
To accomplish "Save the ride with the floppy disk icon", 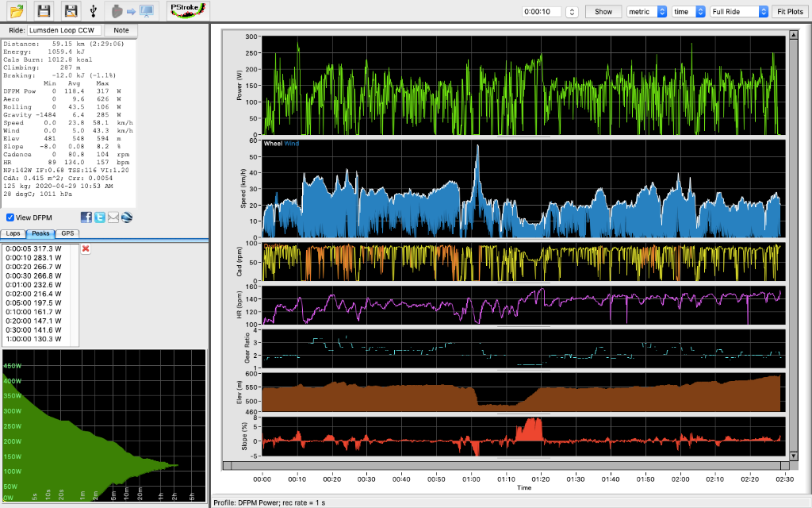I will 43,10.
